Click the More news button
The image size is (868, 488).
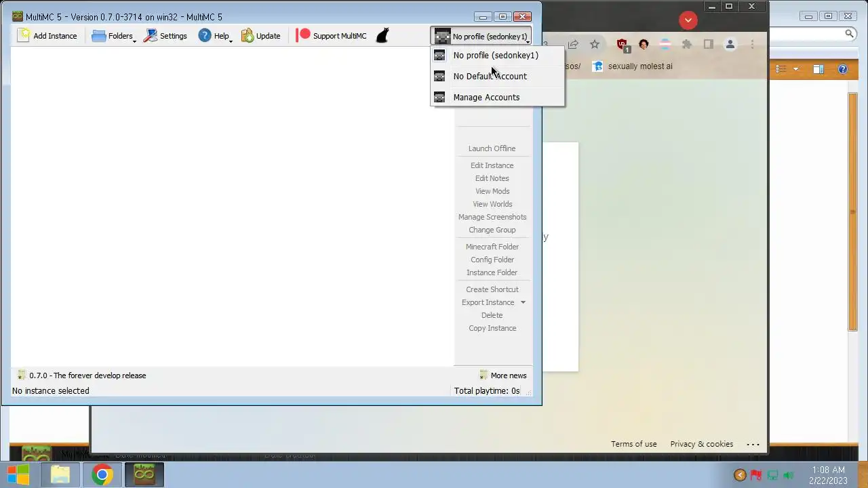502,375
